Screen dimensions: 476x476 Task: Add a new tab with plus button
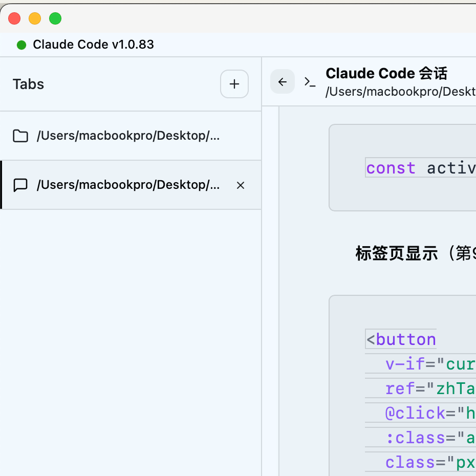(234, 84)
